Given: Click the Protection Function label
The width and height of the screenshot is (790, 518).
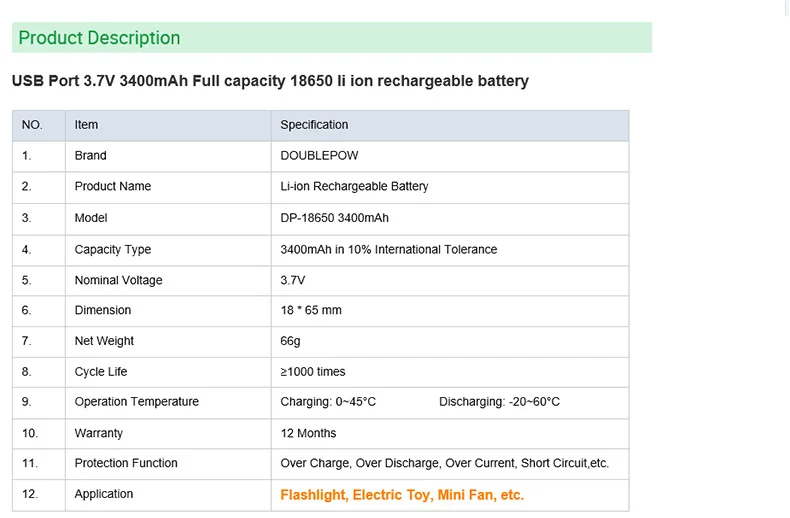Looking at the screenshot, I should click(x=126, y=463).
